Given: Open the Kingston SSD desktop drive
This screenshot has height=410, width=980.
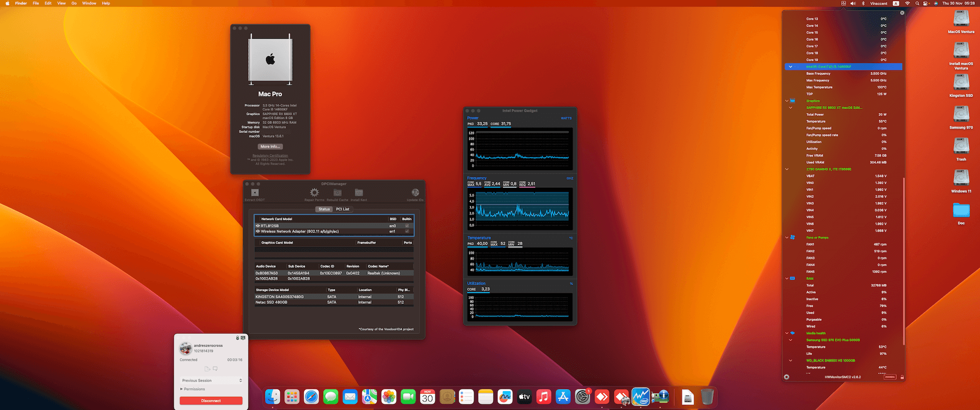Looking at the screenshot, I should [x=961, y=82].
